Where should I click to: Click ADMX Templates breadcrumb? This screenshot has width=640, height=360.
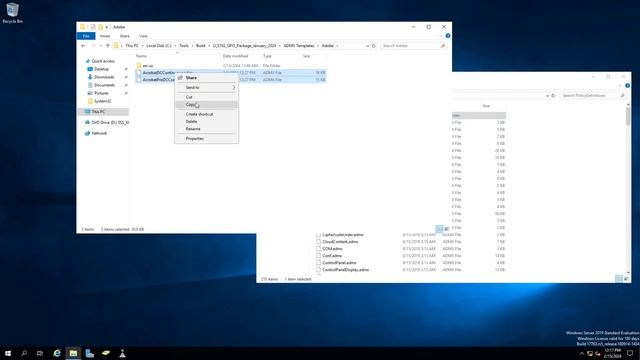[299, 46]
